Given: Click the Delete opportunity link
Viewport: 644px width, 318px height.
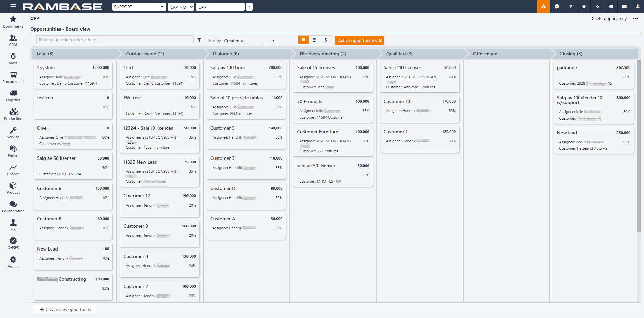Looking at the screenshot, I should 608,19.
